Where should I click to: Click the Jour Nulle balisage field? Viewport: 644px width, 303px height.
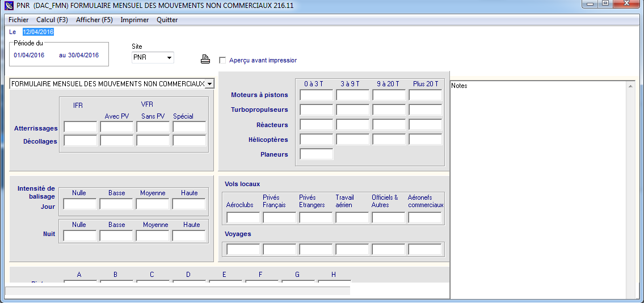[80, 204]
